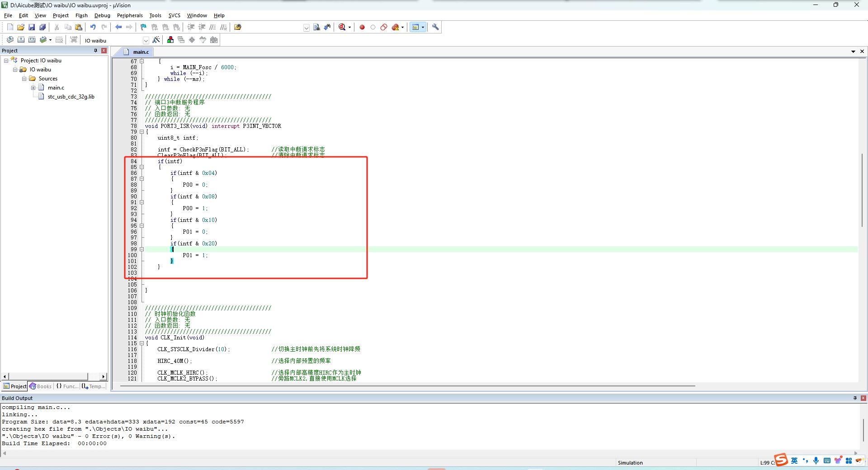Cut the selection using the scissors icon
Viewport: 868px width, 470px height.
point(57,27)
